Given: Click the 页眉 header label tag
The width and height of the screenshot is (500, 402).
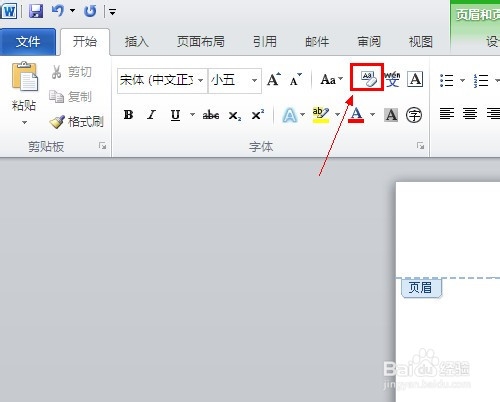Looking at the screenshot, I should [x=421, y=288].
